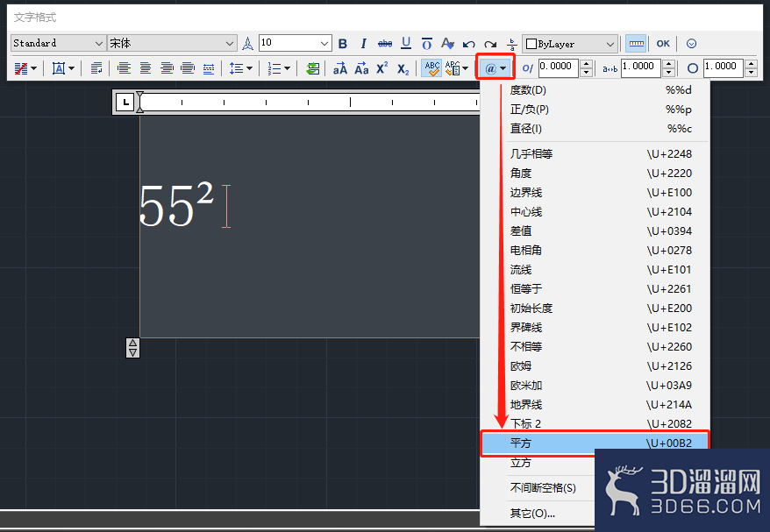Screen dimensions: 770x532
Task: Apply subscript X₂ formatting
Action: [403, 69]
